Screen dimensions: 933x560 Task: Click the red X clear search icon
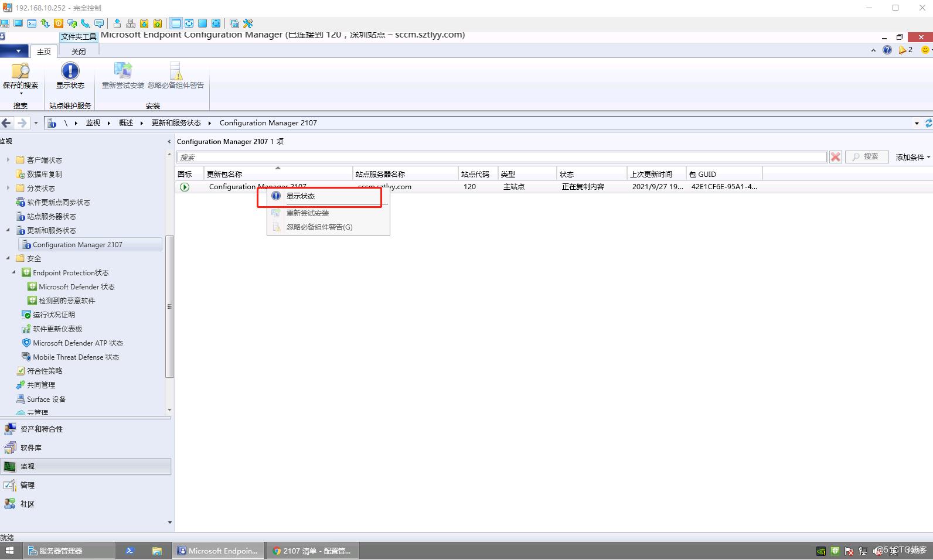pyautogui.click(x=836, y=157)
